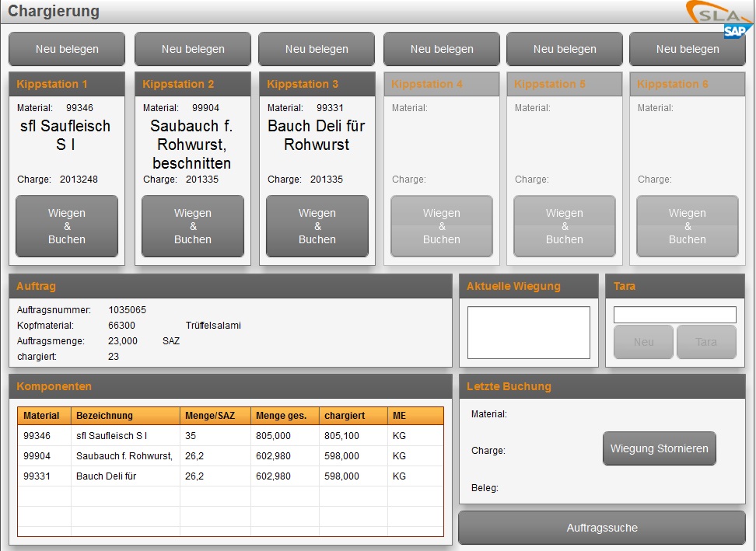Click the SAP logo icon

coord(737,31)
